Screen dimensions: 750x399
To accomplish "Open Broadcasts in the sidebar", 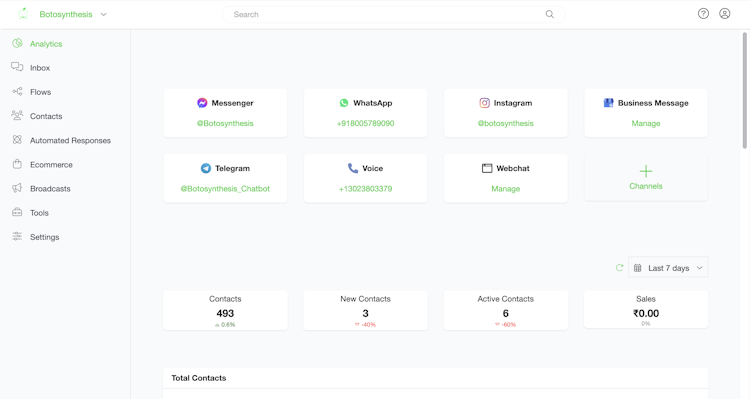I will [x=50, y=188].
